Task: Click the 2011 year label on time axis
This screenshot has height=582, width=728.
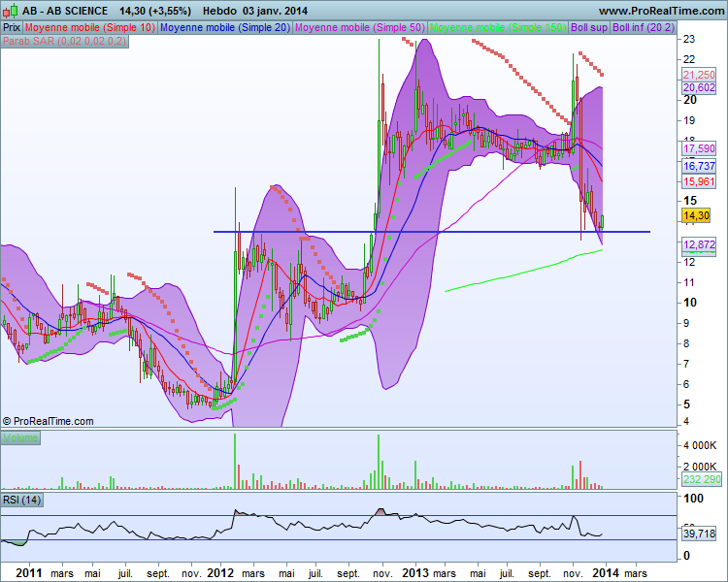Action: point(28,573)
